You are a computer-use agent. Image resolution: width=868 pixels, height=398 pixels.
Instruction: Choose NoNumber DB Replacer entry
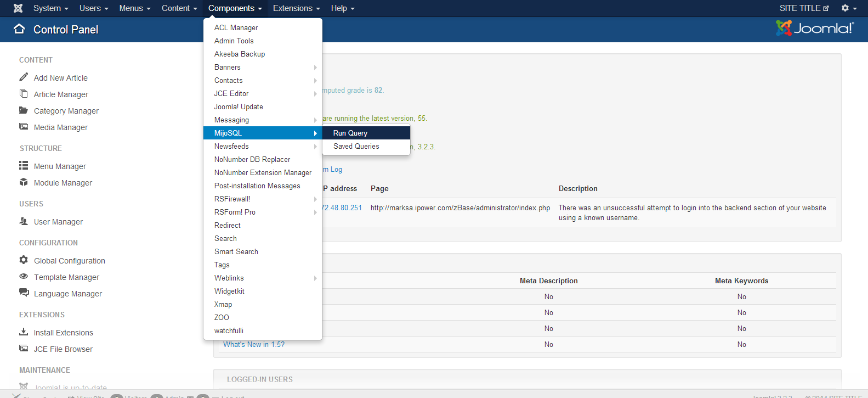point(263,159)
